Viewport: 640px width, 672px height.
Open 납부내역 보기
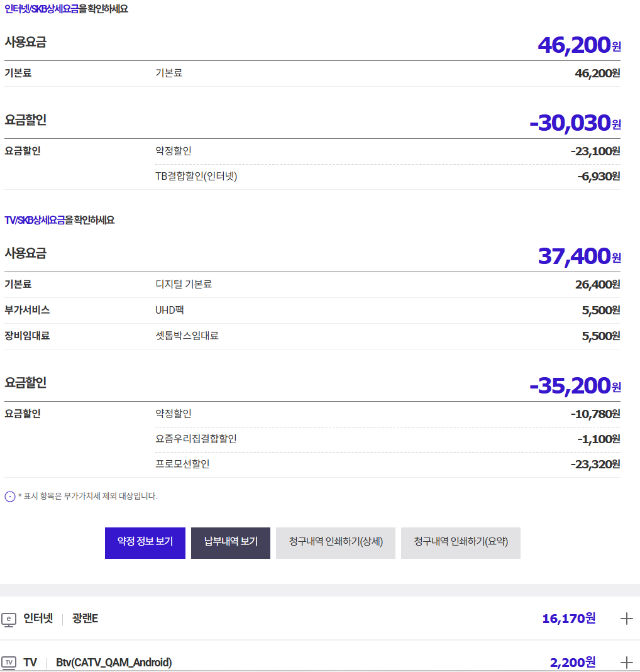231,543
